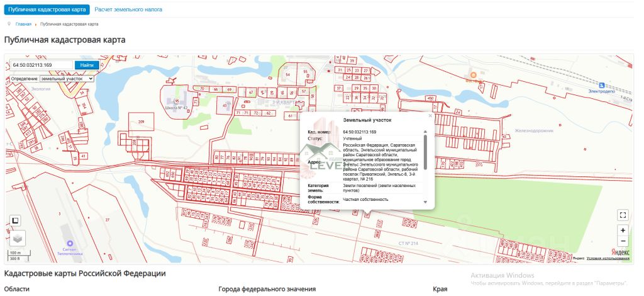Zoom out with the minus button
The height and width of the screenshot is (296, 644).
point(623,241)
